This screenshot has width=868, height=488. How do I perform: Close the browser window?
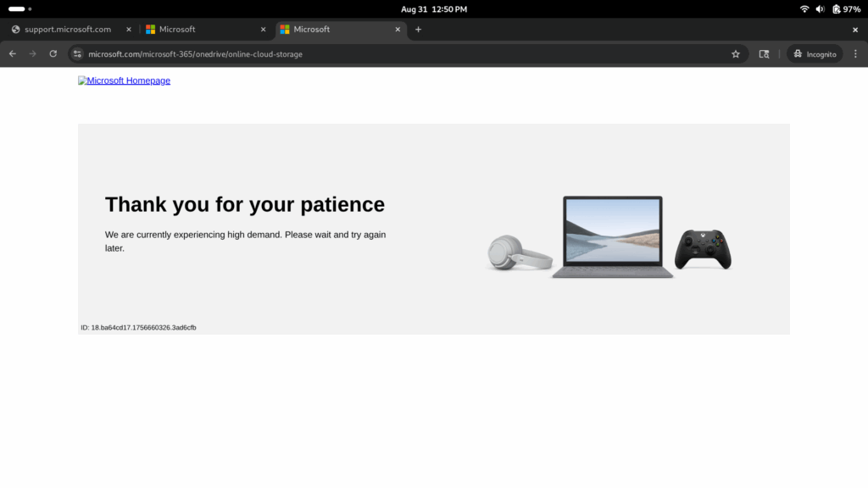coord(854,30)
